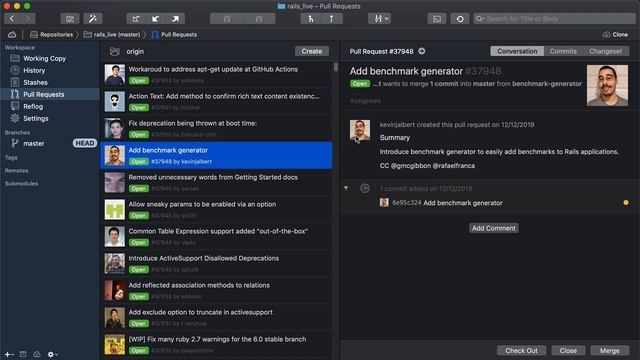640x360 pixels.
Task: Click the yellow status dot on commit 6e95c324
Action: click(626, 202)
